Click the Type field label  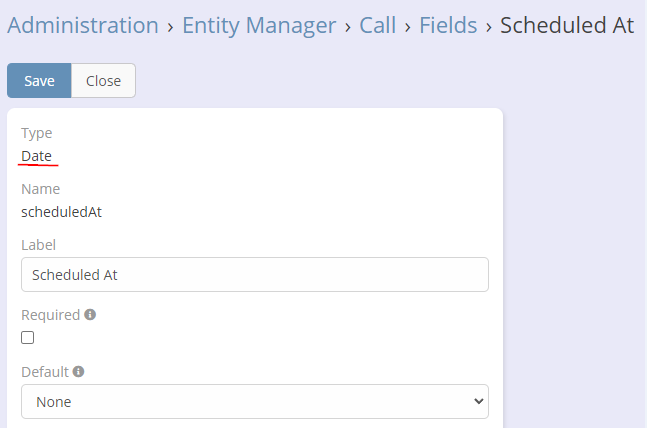pos(36,133)
